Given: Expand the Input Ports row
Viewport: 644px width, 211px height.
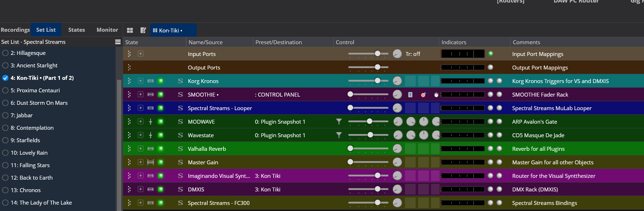Looking at the screenshot, I should [141, 54].
